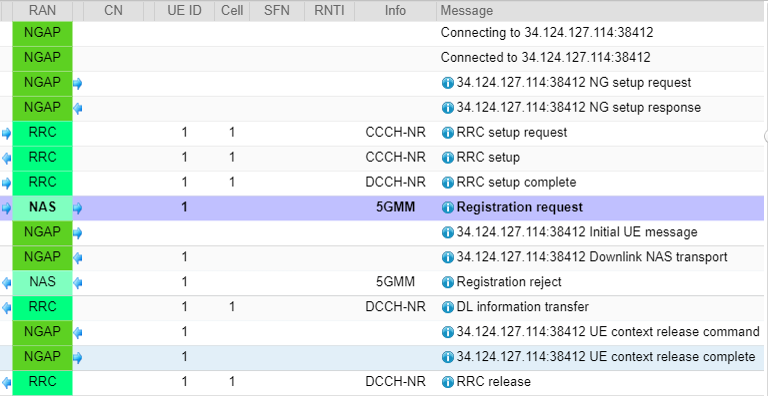Click info icon beside Registration request
768x396 pixels.
coord(447,208)
